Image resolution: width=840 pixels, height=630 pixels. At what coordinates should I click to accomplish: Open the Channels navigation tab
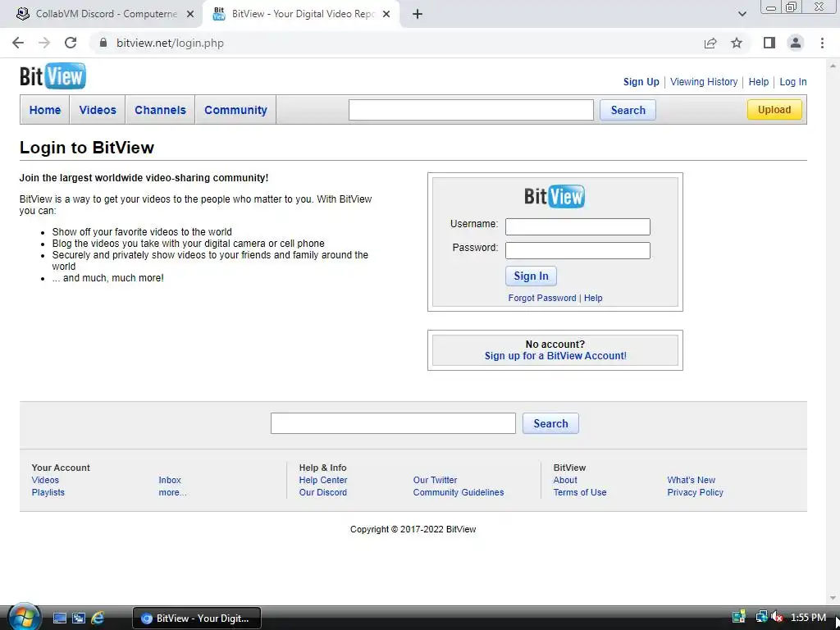160,110
